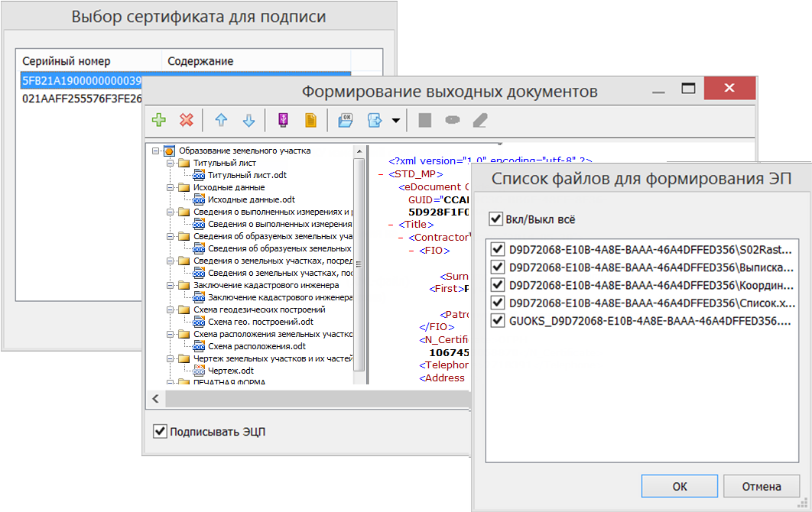Collapse the Title element in XML view
812x512 pixels.
tap(391, 225)
